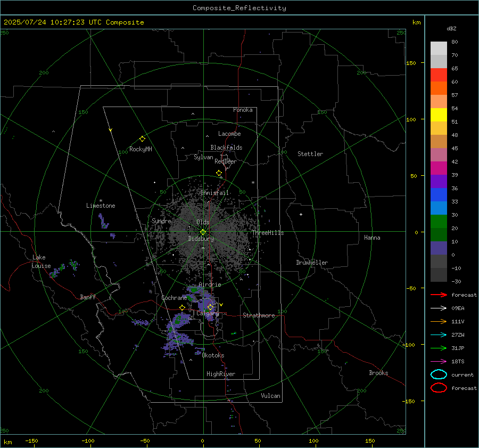Click the red forecast ellipse legend icon
Image resolution: width=479 pixels, height=448 pixels.
(x=439, y=388)
